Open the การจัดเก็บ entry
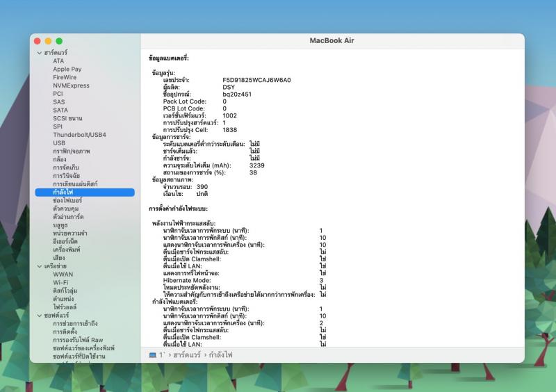 coord(66,168)
